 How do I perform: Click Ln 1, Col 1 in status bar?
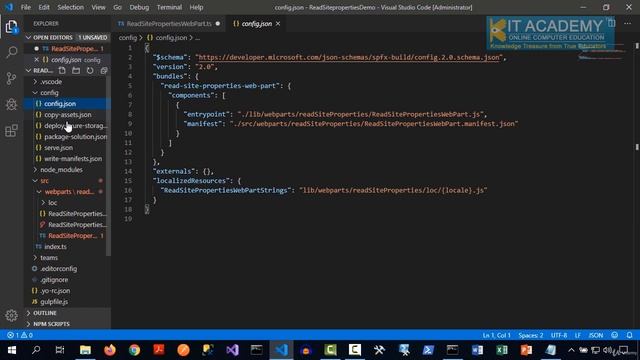pyautogui.click(x=496, y=335)
